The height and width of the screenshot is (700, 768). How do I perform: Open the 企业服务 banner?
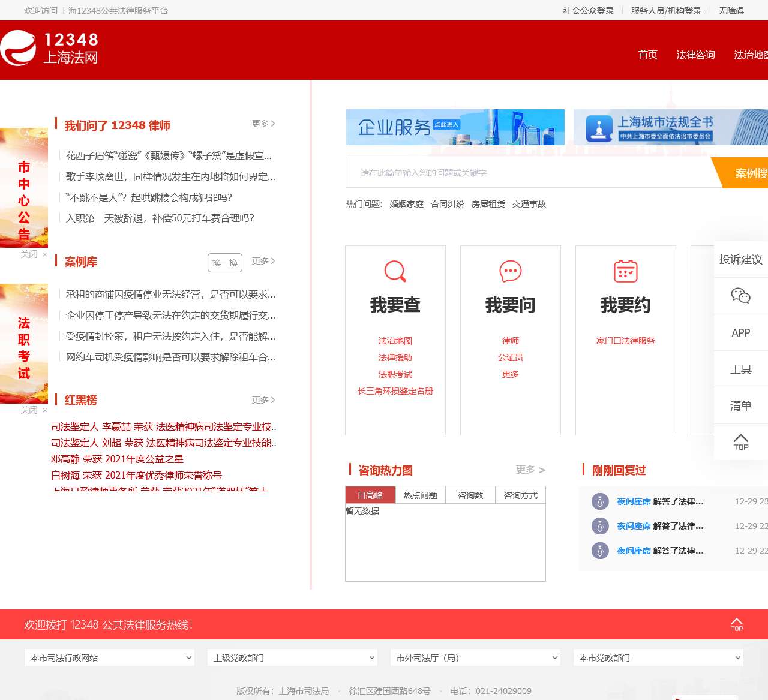click(455, 127)
